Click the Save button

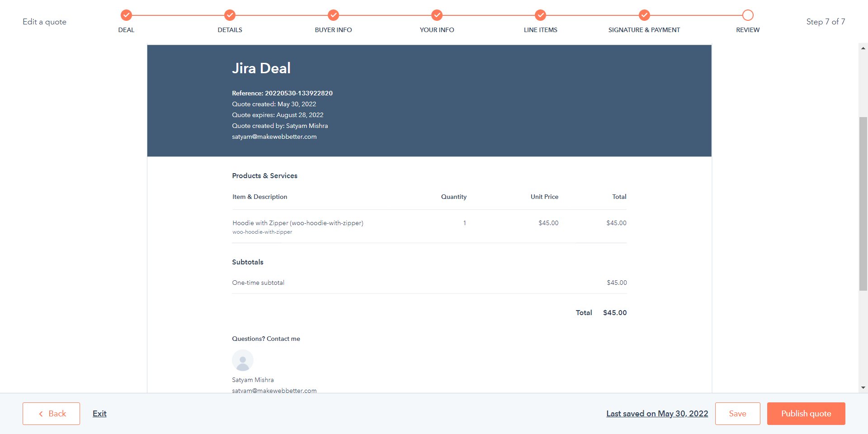(737, 414)
